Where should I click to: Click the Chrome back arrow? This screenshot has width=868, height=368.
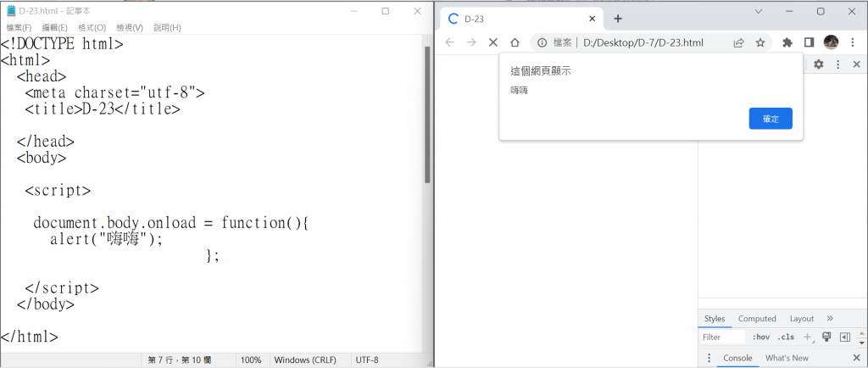[449, 42]
